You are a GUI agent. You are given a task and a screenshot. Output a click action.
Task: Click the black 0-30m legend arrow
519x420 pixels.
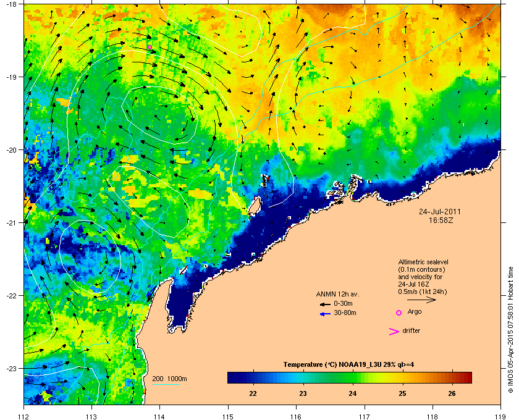point(325,304)
